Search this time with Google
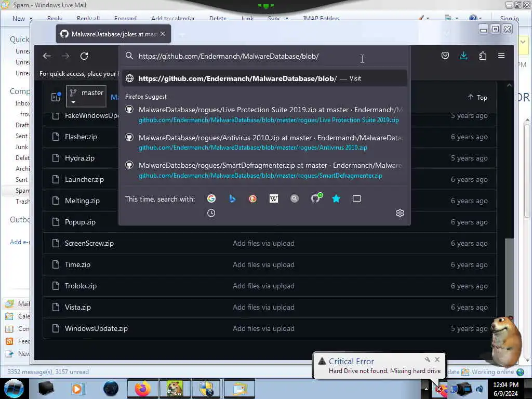This screenshot has width=532, height=399. [211, 198]
